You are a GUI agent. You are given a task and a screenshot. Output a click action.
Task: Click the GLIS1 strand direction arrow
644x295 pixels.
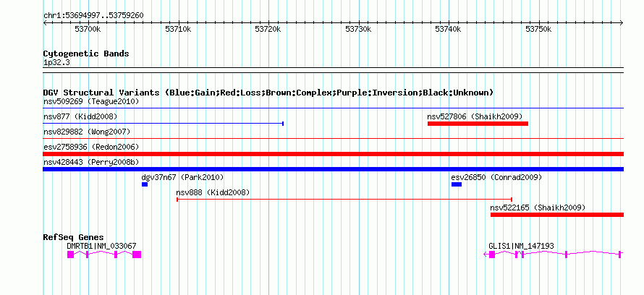point(486,255)
